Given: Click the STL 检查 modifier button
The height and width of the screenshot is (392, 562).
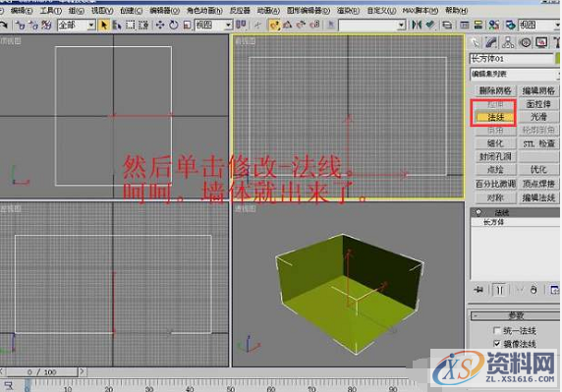Looking at the screenshot, I should coord(538,143).
